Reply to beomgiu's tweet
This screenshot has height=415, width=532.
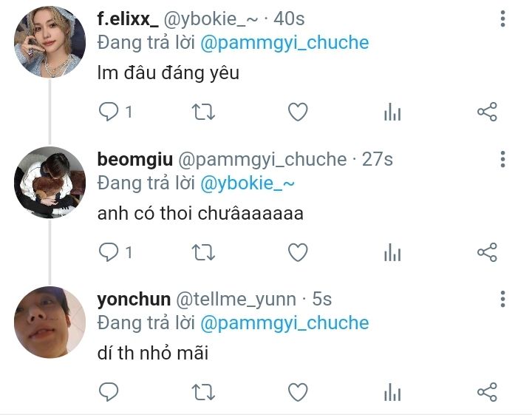point(109,252)
